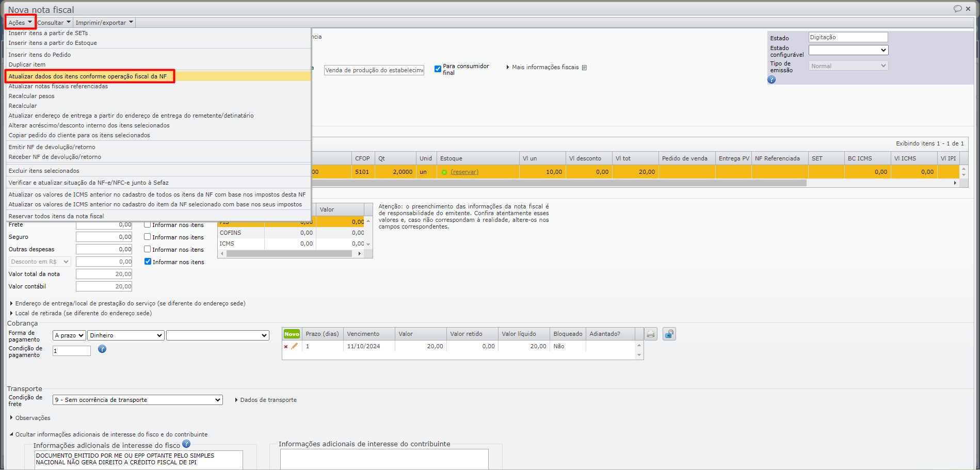980x470 pixels.
Task: Expand Dados de transporte section
Action: coord(266,400)
